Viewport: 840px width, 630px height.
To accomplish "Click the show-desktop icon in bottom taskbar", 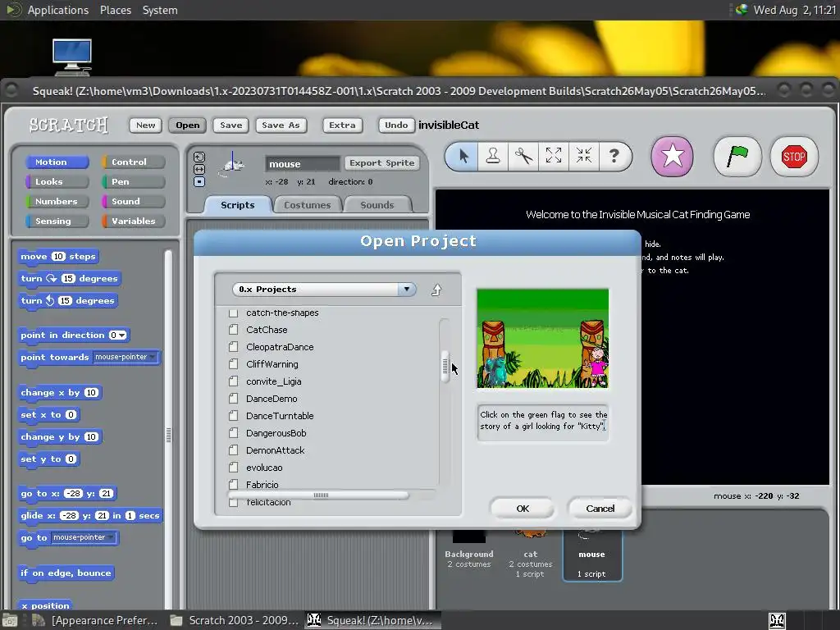I will pos(10,620).
